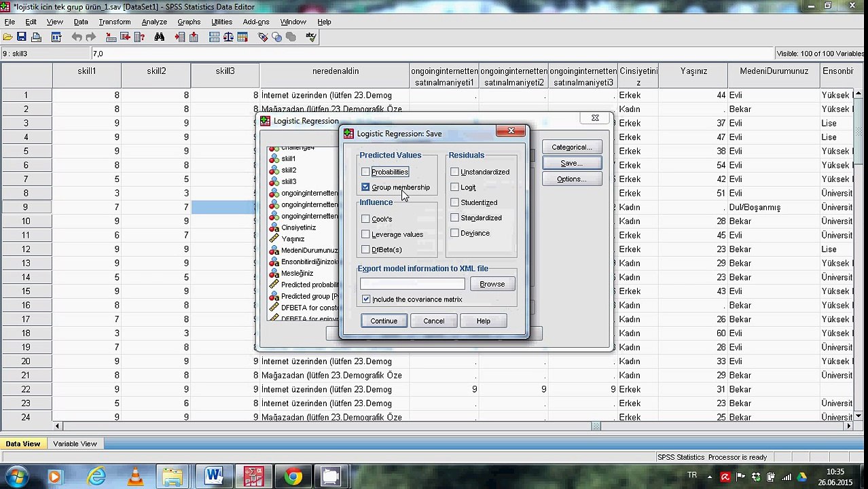Click the Split file toolbar icon
This screenshot has width=868, height=489.
[214, 37]
